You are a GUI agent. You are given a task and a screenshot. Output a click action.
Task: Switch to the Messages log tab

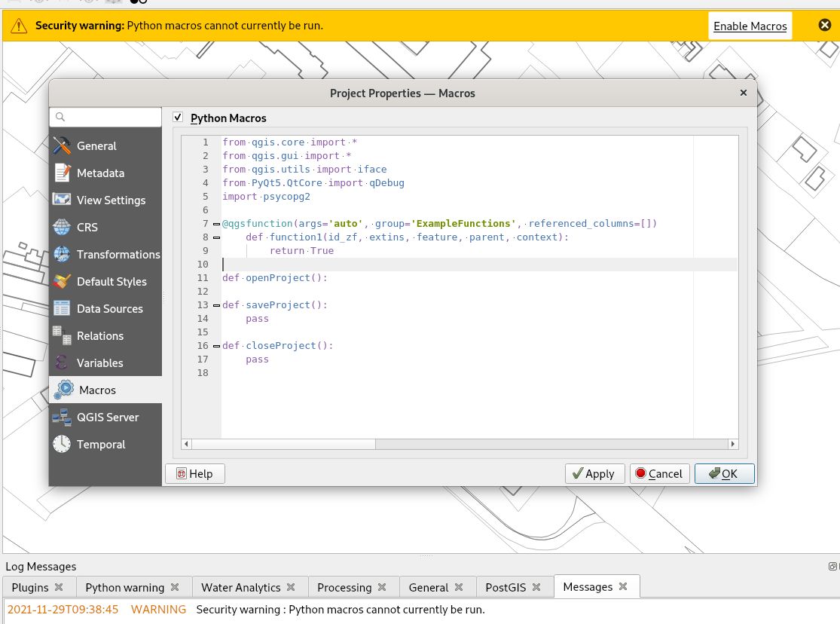pyautogui.click(x=588, y=587)
